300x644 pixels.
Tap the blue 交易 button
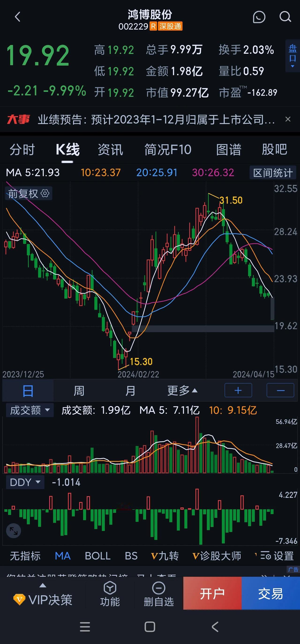pos(271,593)
